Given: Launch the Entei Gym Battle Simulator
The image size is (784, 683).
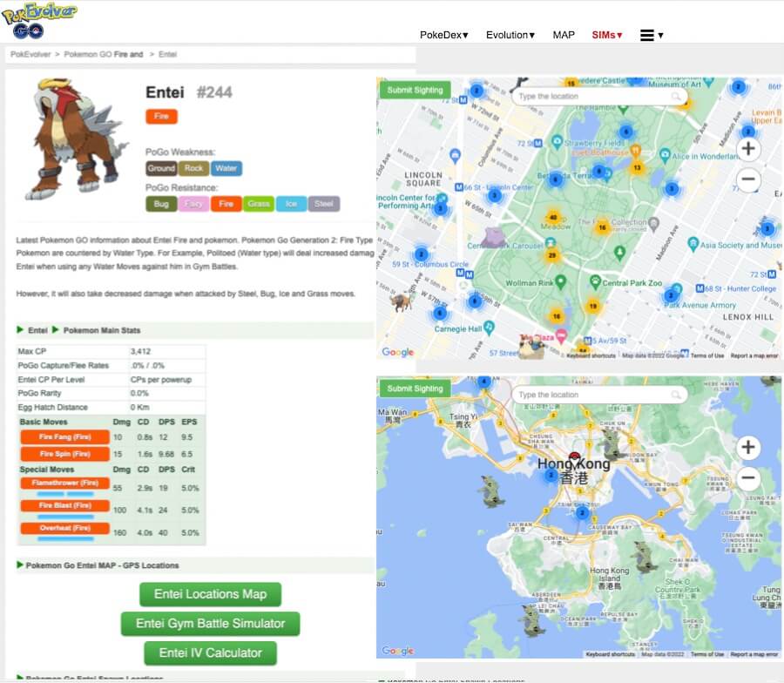Looking at the screenshot, I should click(211, 624).
